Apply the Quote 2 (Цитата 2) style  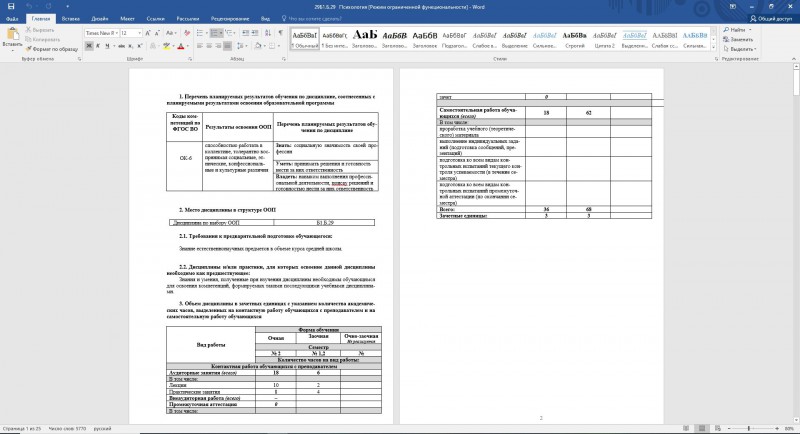click(x=605, y=39)
